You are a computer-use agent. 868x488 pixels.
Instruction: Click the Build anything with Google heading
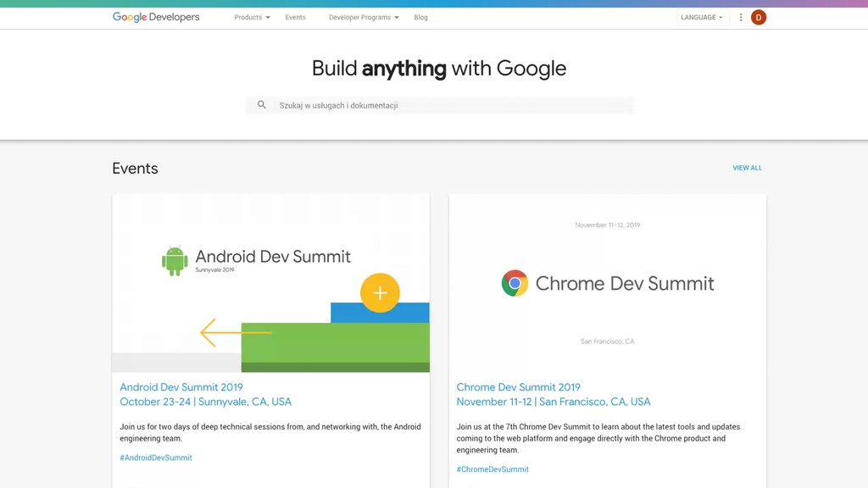(x=439, y=69)
